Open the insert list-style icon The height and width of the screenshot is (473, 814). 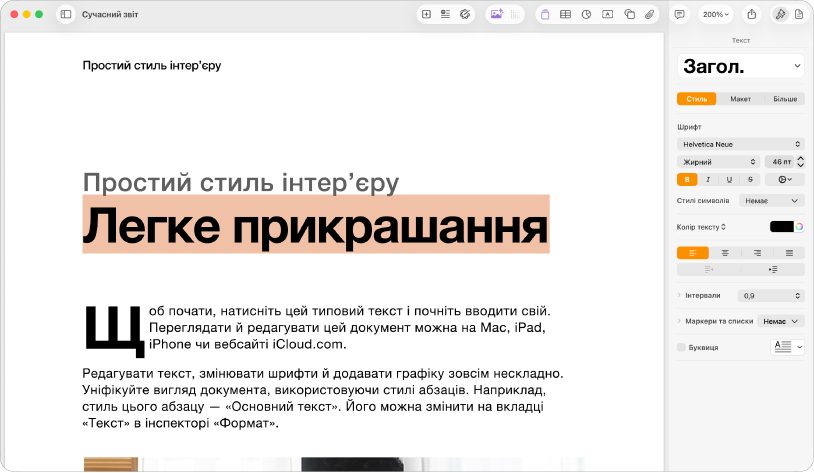pyautogui.click(x=445, y=15)
